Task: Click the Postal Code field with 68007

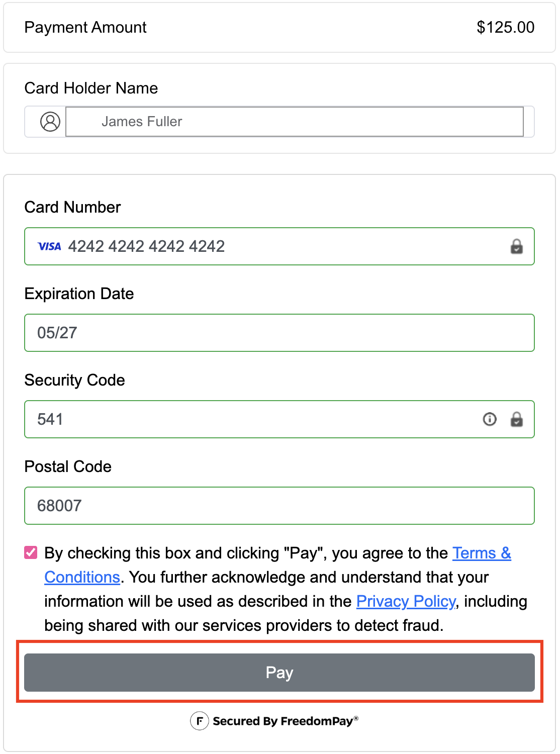Action: coord(279,506)
